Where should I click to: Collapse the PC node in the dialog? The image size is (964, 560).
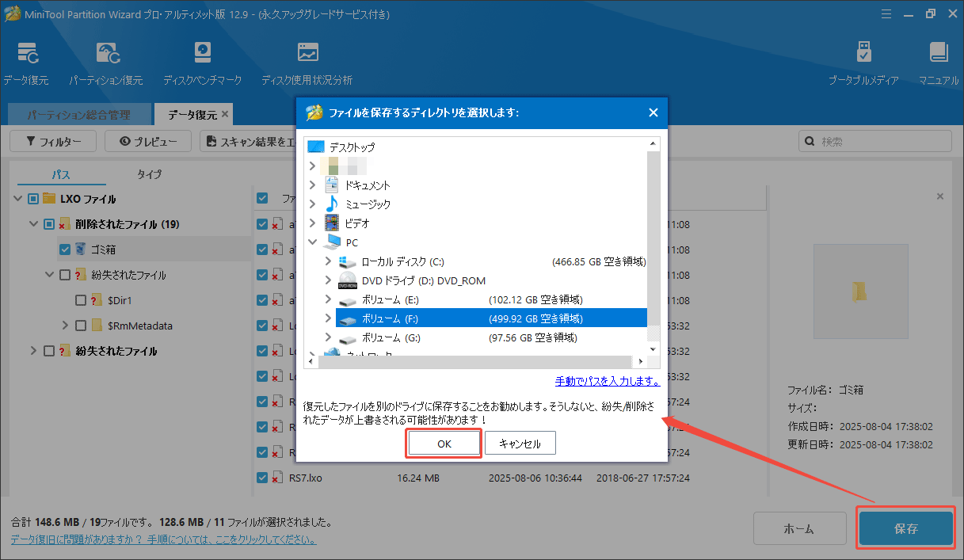point(313,242)
